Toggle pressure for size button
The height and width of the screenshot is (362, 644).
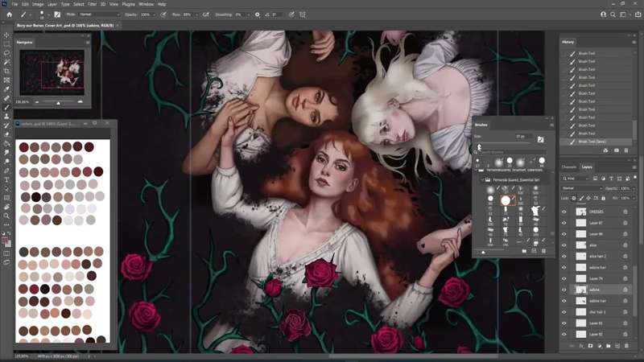[x=291, y=14]
